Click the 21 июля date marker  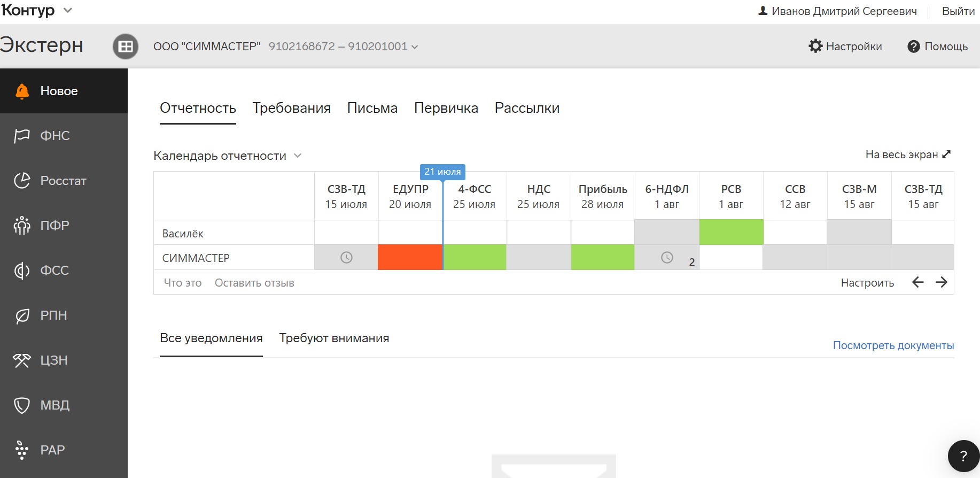click(442, 172)
